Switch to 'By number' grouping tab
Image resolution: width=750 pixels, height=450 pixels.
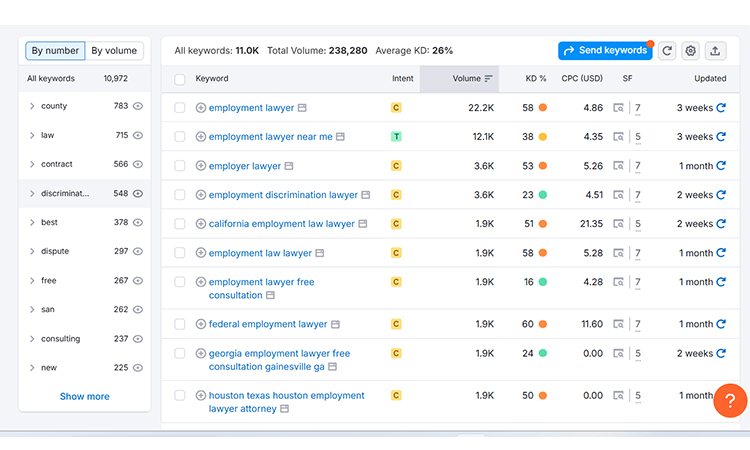point(55,51)
